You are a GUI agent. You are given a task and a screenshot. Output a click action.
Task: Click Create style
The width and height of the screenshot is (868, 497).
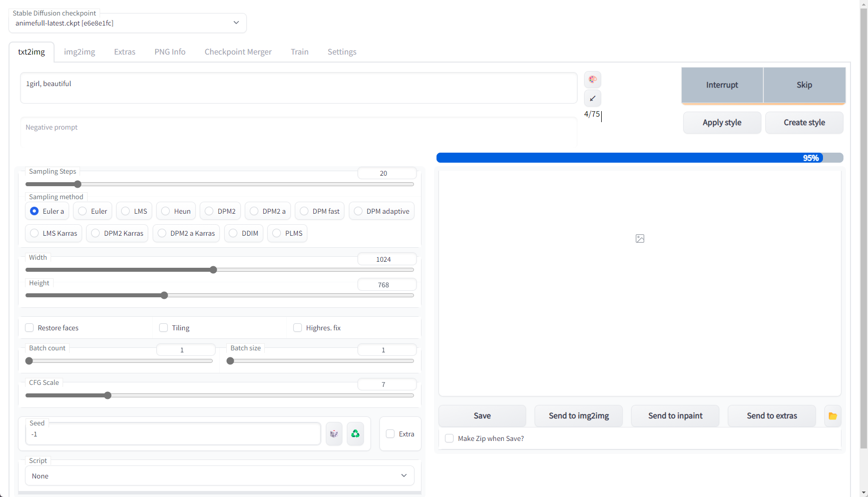point(804,123)
